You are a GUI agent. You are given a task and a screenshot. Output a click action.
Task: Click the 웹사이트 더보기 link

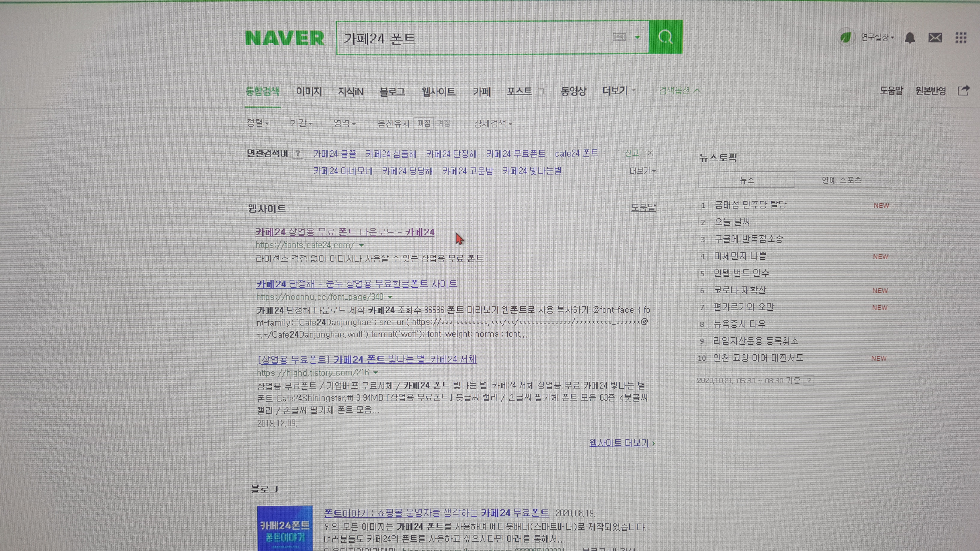point(619,443)
